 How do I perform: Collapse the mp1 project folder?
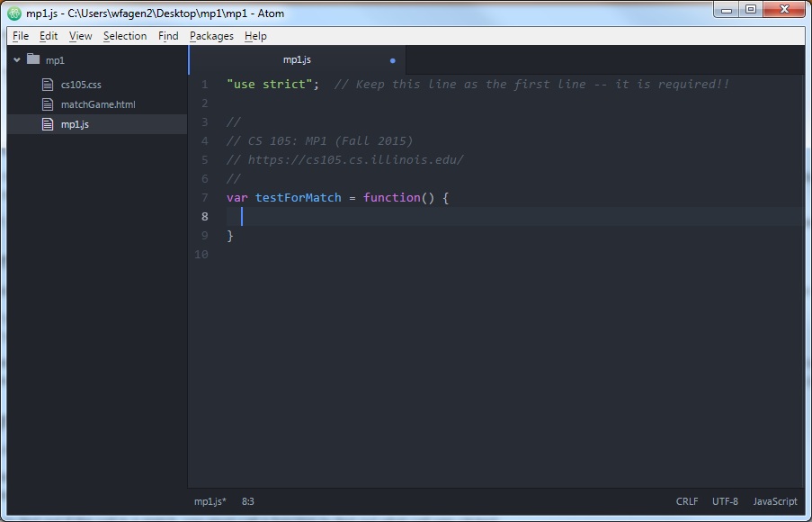pyautogui.click(x=17, y=60)
